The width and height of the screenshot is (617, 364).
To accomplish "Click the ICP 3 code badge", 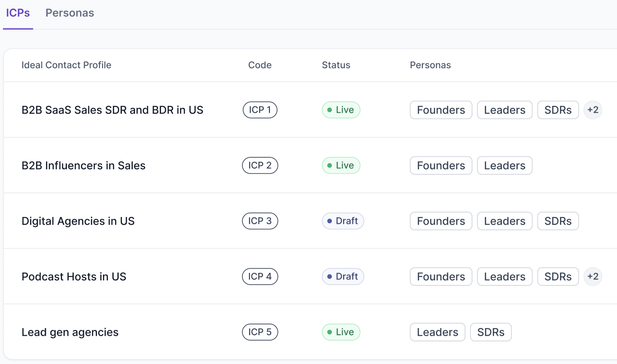I will tap(260, 221).
